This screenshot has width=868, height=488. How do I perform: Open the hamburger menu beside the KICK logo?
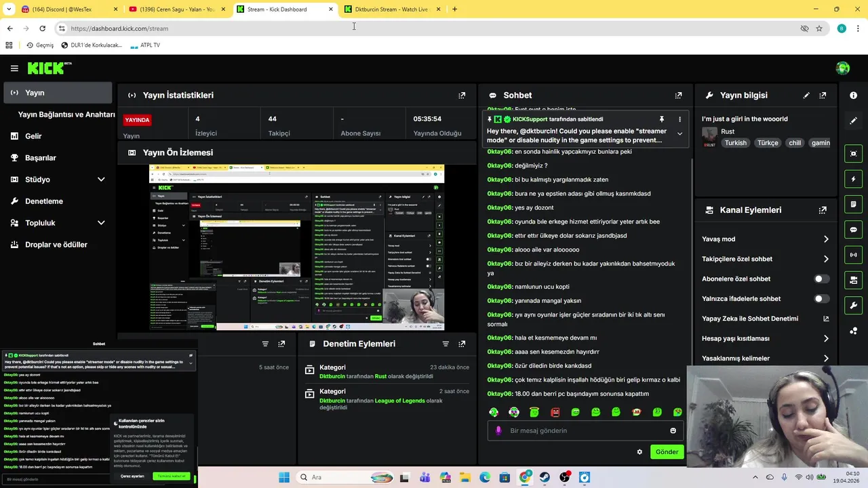tap(14, 68)
